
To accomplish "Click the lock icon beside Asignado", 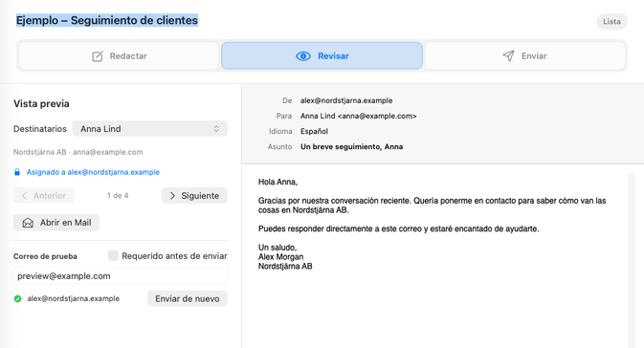I will [x=17, y=172].
